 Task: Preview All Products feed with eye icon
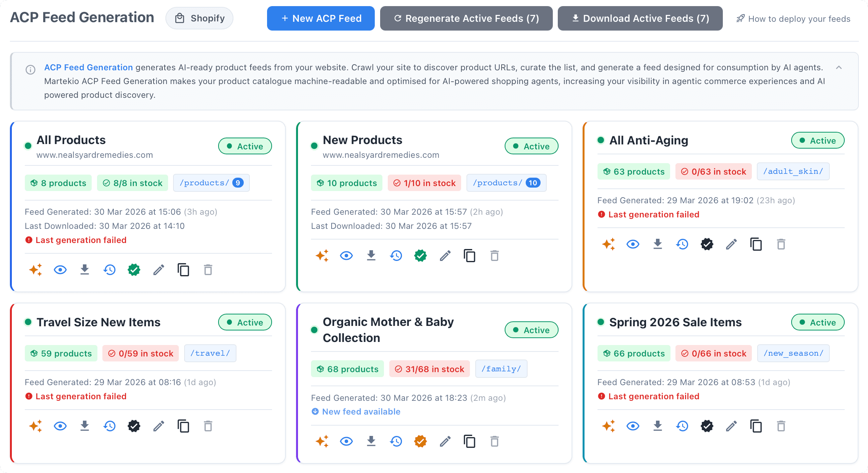[60, 270]
